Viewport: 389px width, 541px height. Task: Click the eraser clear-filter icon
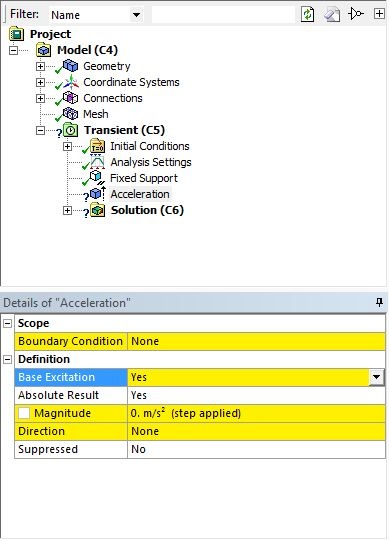pyautogui.click(x=332, y=14)
